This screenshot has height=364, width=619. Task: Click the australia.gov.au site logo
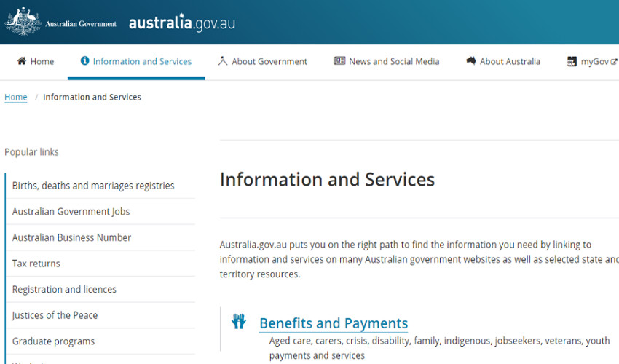[x=182, y=23]
